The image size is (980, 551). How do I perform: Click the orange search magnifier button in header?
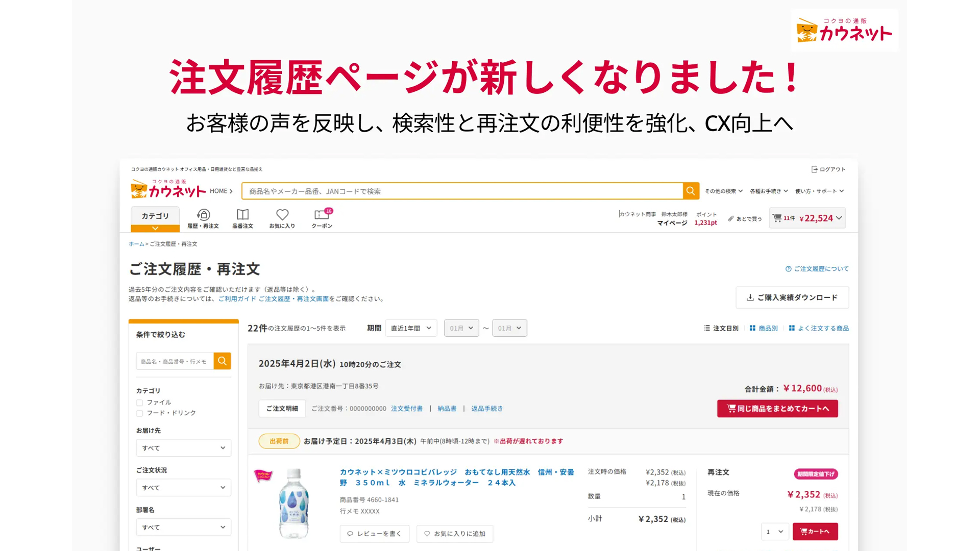click(691, 191)
